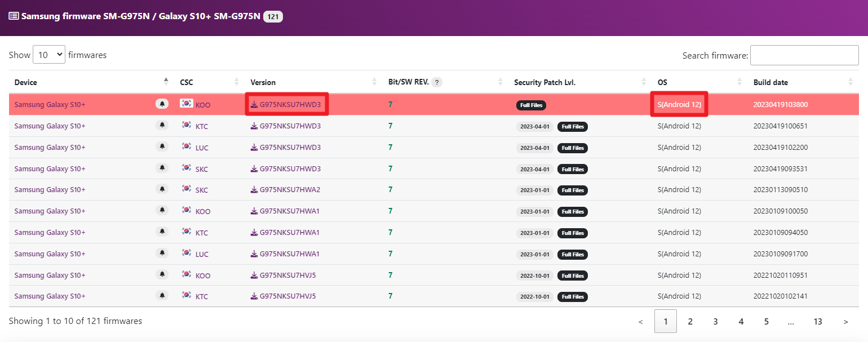Click Full Files badge in the SKC G975NKSU7HWA2 row

click(573, 190)
